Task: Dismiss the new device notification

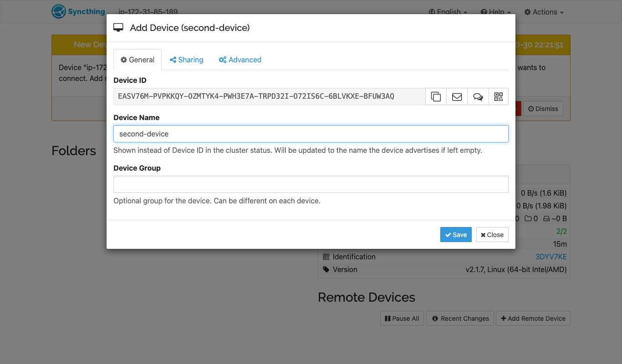Action: click(x=543, y=109)
